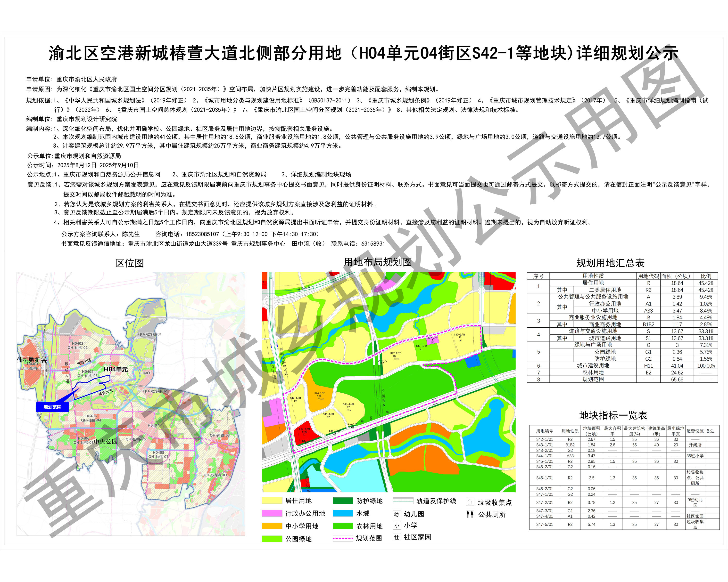Click the 公示单位 重庆市规划和自然资源局 line
The width and height of the screenshot is (728, 582).
point(74,156)
